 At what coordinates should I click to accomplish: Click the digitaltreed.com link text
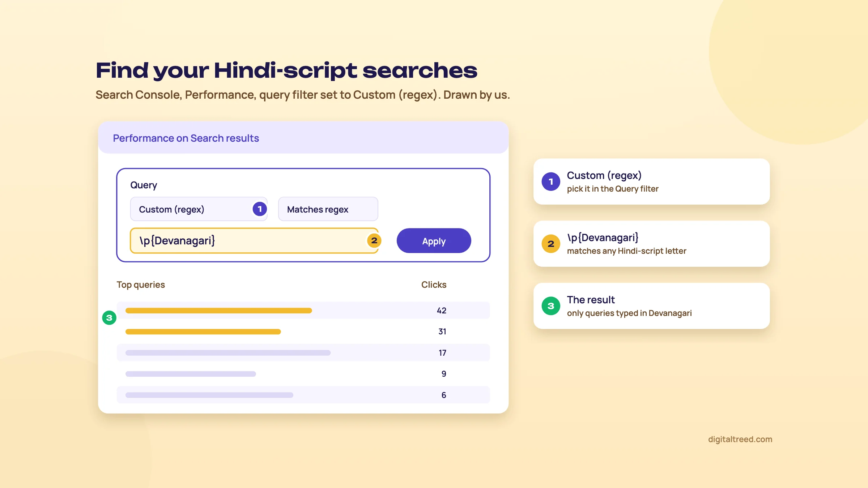click(x=740, y=439)
